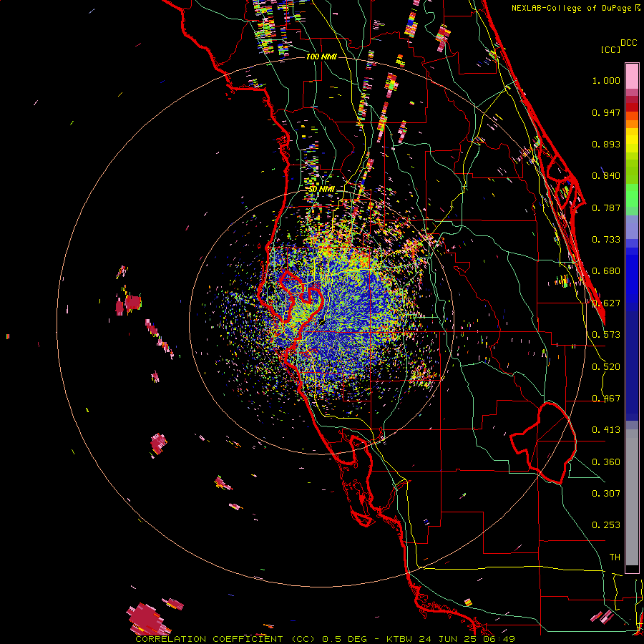
Task: Click the DCC label above color bar
Action: point(628,43)
